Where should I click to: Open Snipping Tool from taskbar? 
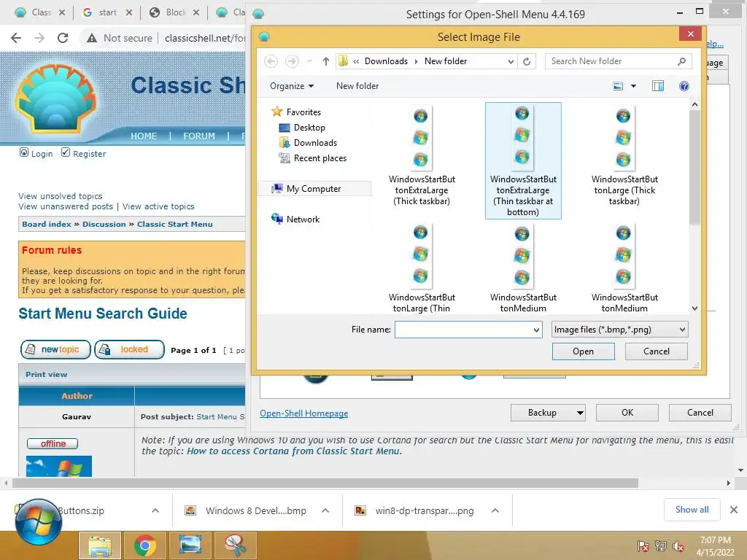coord(236,545)
